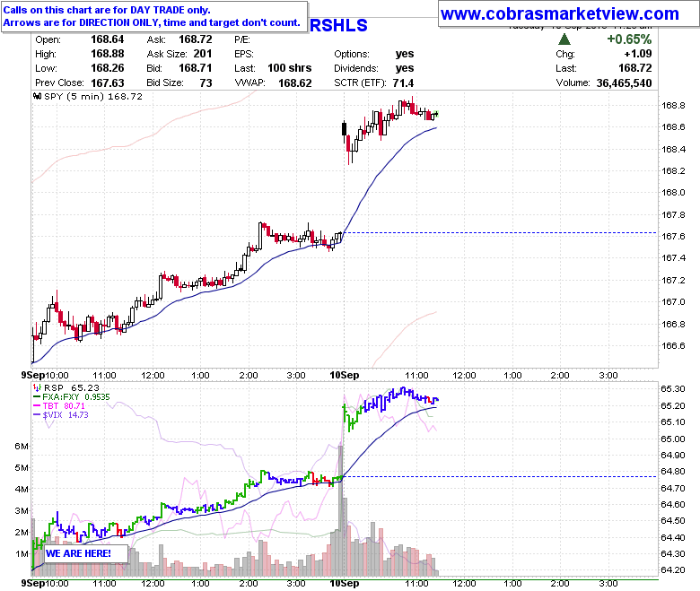Click the Options 'yes' value

[x=405, y=54]
